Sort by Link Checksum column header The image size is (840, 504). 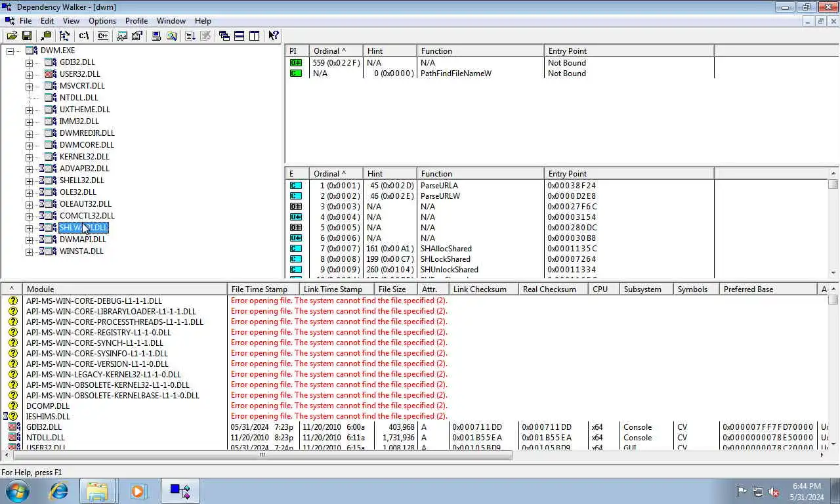484,289
